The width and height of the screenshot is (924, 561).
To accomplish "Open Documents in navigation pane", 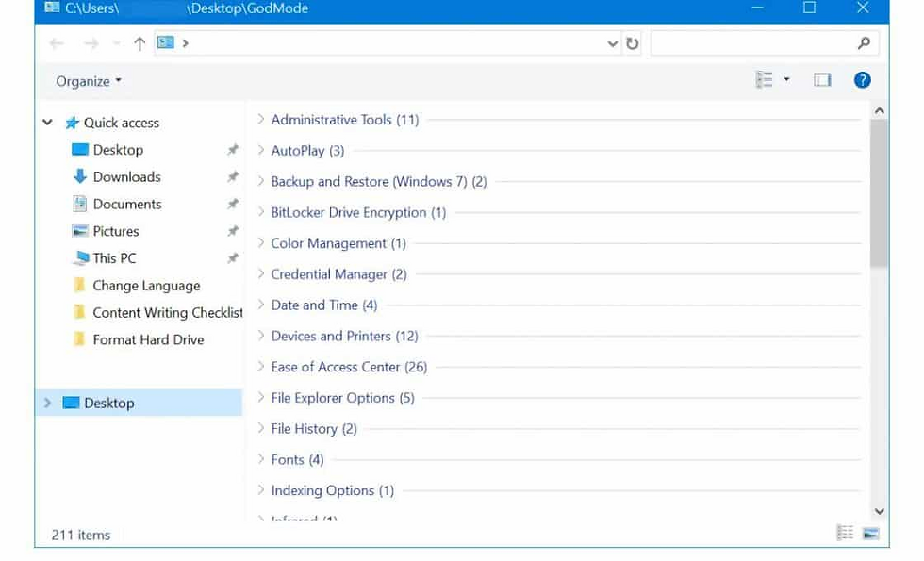I will coord(127,204).
